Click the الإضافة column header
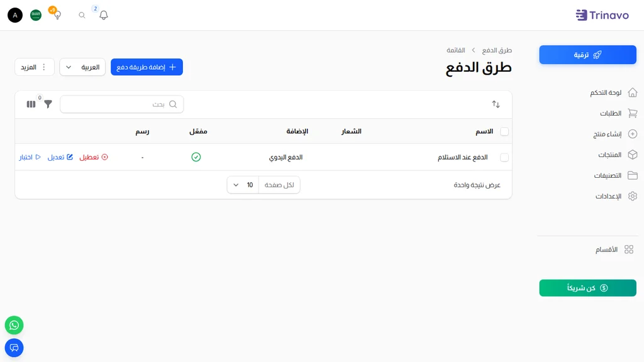 (x=297, y=131)
